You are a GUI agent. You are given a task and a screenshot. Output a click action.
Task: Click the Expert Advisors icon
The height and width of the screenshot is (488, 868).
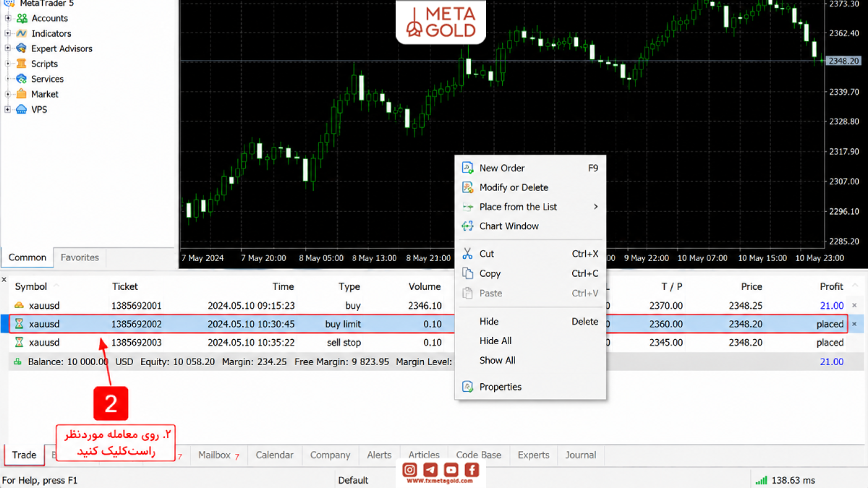coord(22,48)
